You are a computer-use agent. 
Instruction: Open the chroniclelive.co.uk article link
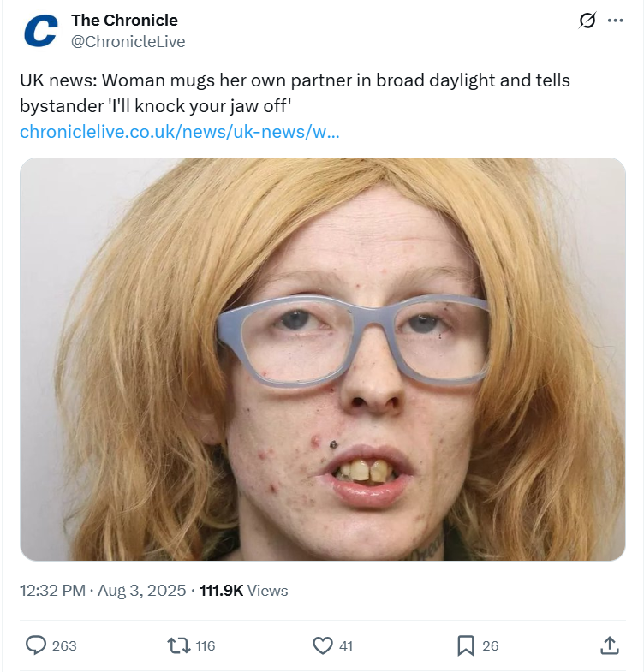[x=180, y=132]
